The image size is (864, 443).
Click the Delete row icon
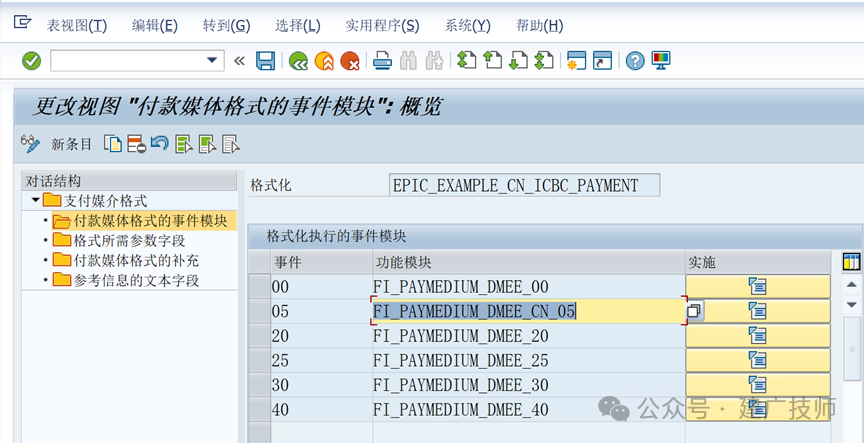(137, 144)
